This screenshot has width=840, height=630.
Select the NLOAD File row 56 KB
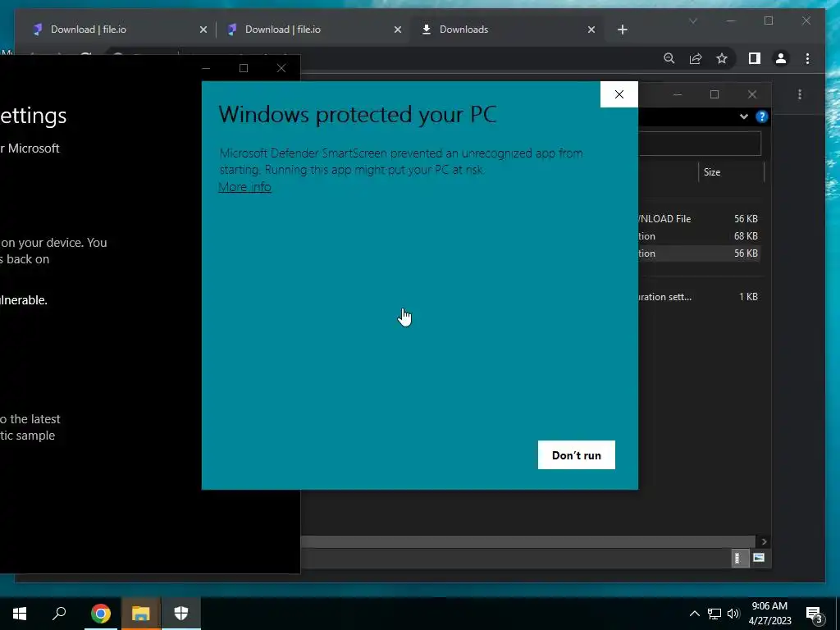[x=698, y=218]
